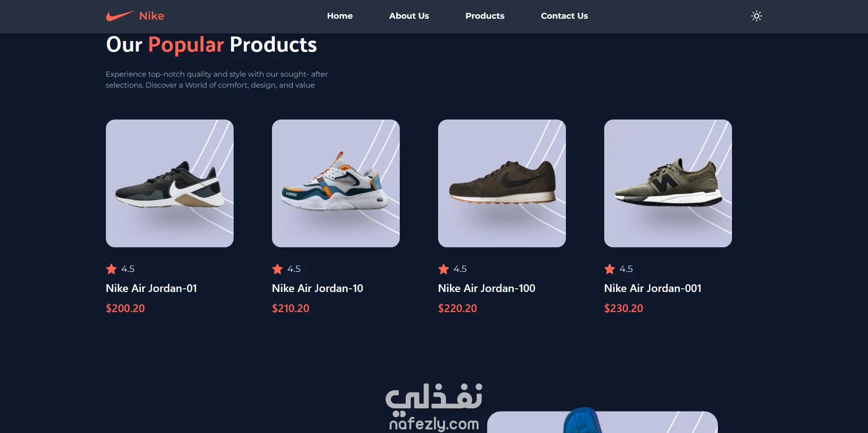Screen dimensions: 868x433
Task: Open the Nike Air Jordan-10 product title
Action: click(318, 288)
